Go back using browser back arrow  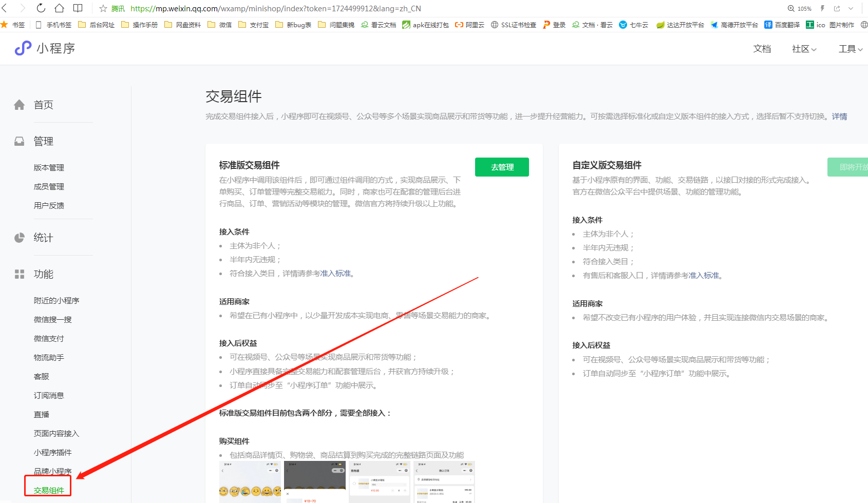(5, 8)
